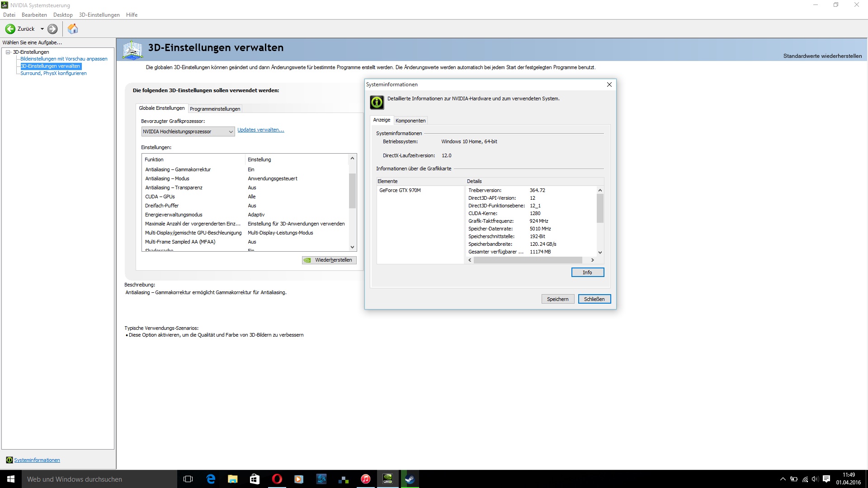Click the iTunes icon in the taskbar
The width and height of the screenshot is (868, 488).
365,479
